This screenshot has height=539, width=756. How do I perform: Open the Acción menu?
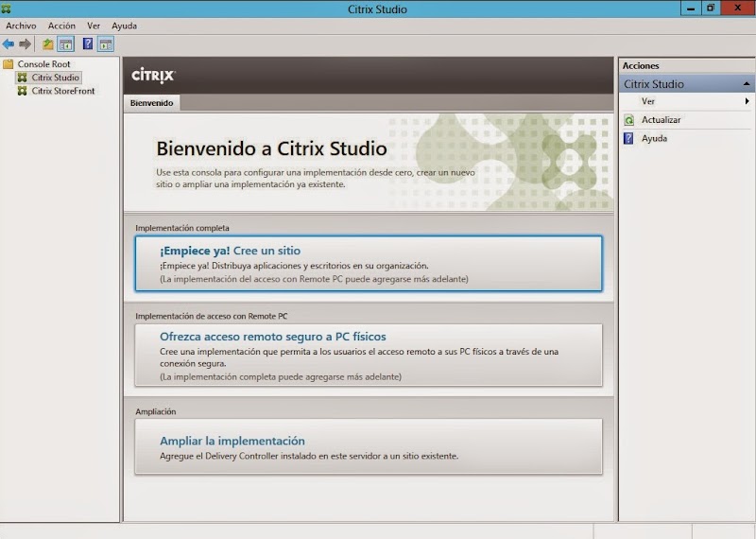61,26
